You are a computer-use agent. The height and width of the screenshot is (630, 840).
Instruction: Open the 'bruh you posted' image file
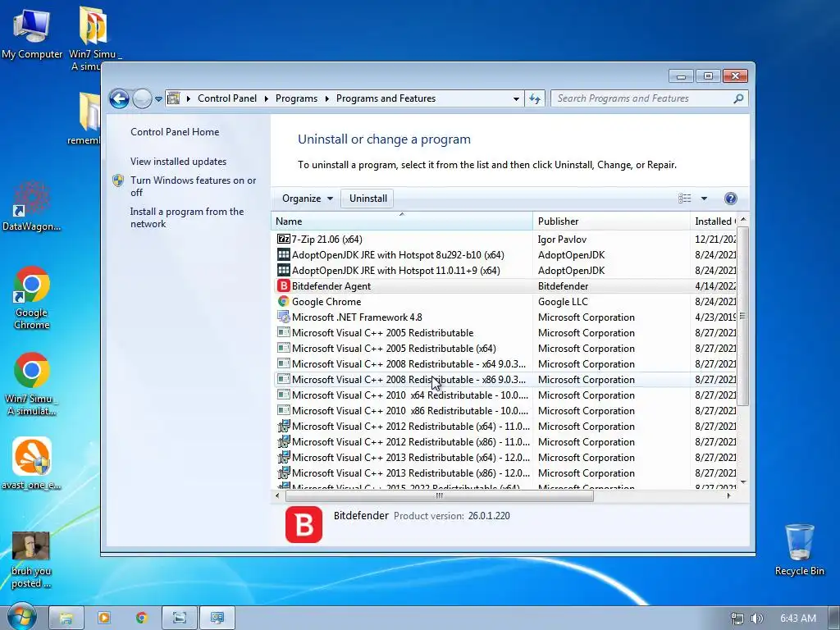(x=31, y=559)
